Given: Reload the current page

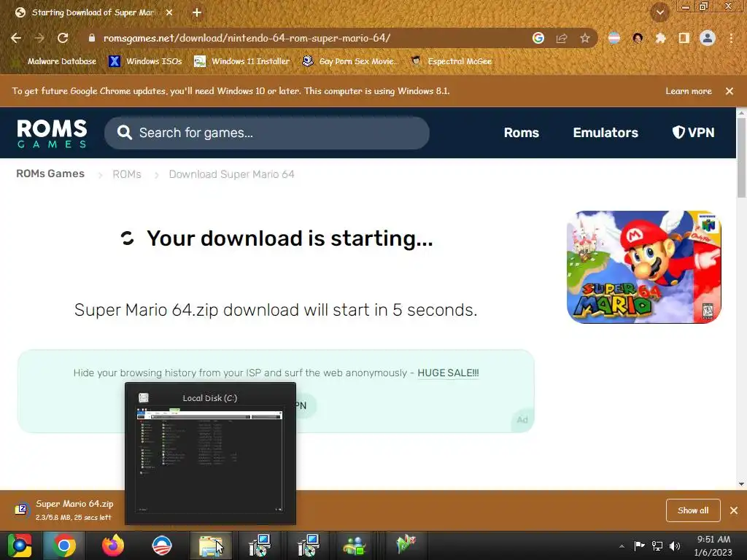Looking at the screenshot, I should (63, 38).
